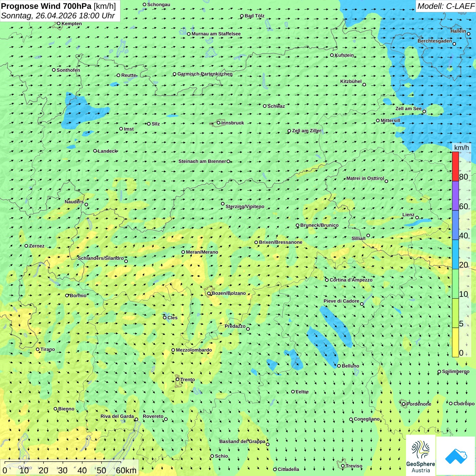Select the Hallein location label
The width and height of the screenshot is (476, 476).
coord(458,31)
